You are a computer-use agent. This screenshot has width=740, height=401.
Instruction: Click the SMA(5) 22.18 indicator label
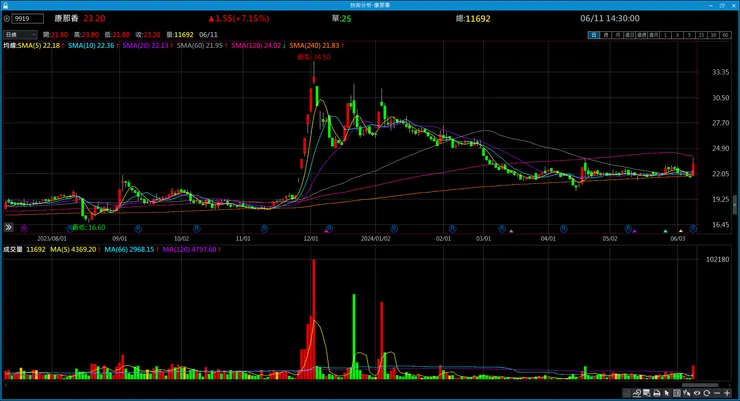41,46
